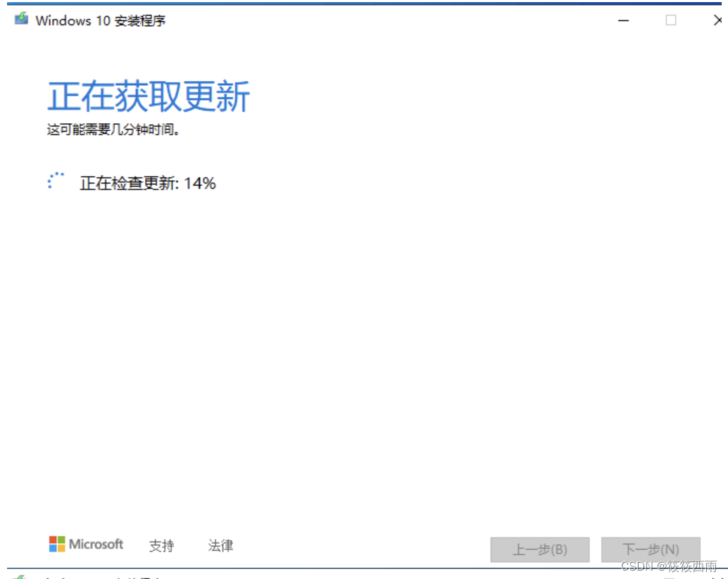
Task: Open the 支持 support link
Action: pyautogui.click(x=161, y=546)
